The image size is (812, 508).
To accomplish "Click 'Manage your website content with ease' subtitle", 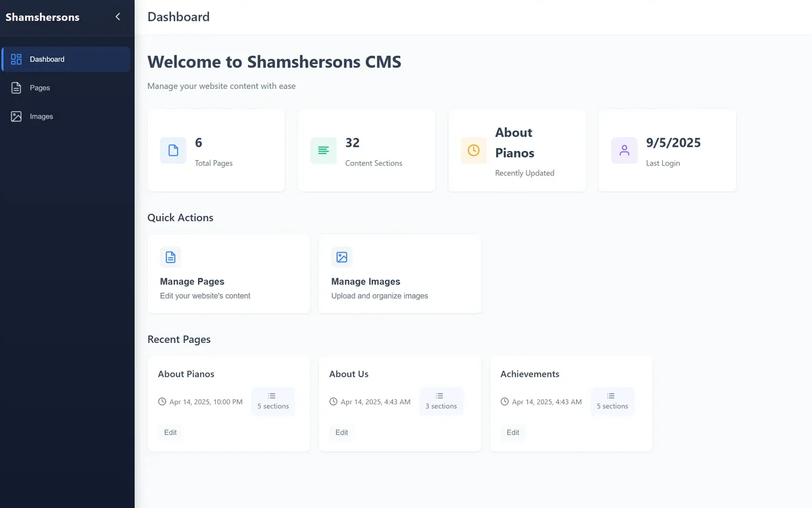I will [221, 86].
